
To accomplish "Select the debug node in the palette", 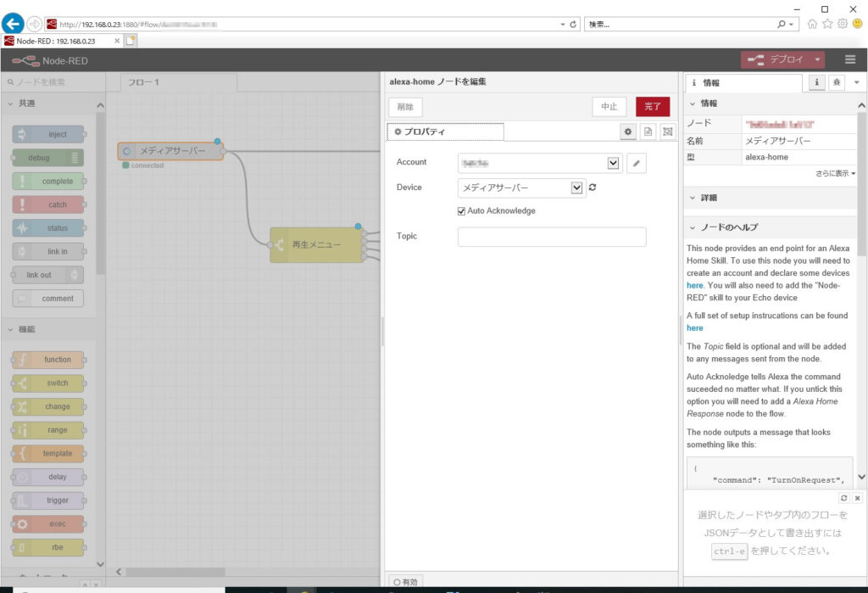I will (48, 158).
